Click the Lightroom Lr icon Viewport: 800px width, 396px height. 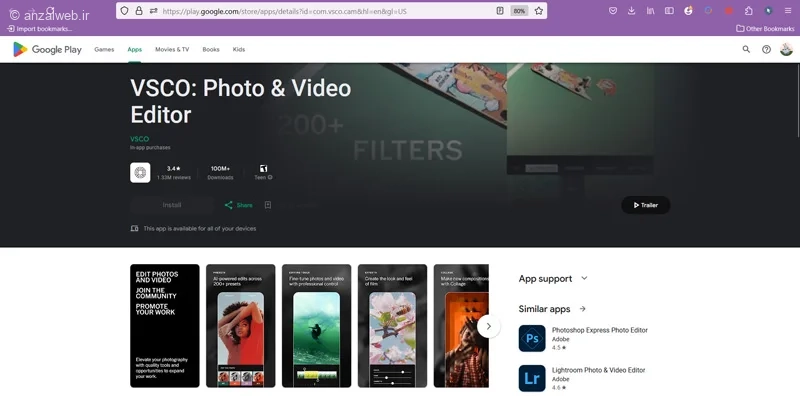(532, 378)
